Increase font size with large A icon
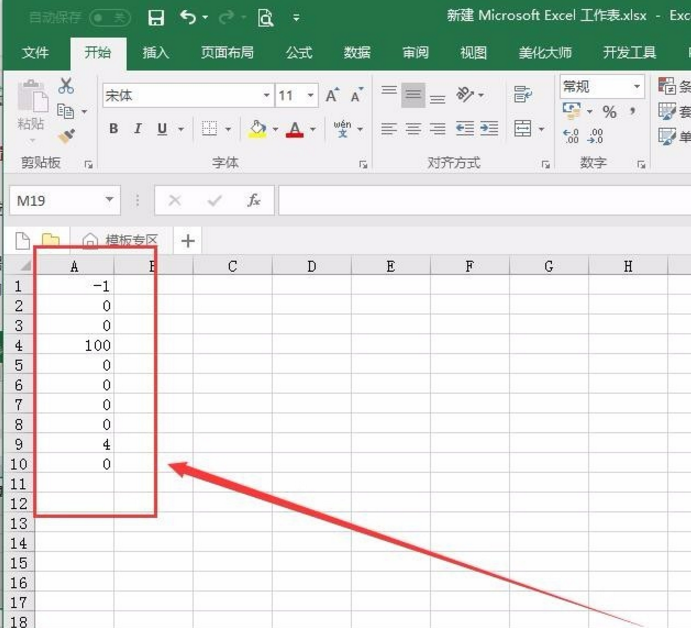Screen dimensions: 691x628 [332, 95]
